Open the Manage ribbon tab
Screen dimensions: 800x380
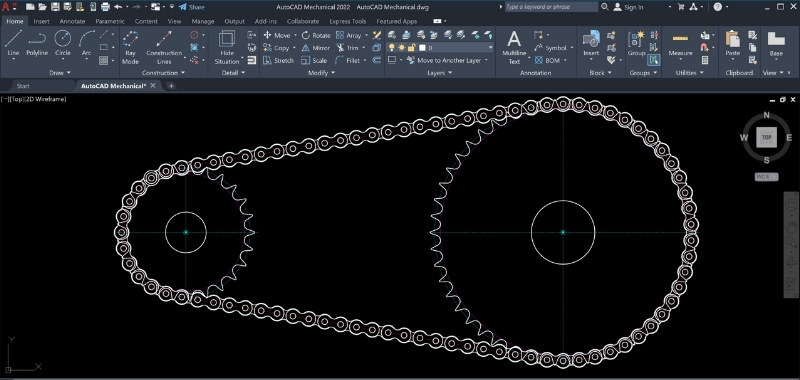click(x=203, y=21)
